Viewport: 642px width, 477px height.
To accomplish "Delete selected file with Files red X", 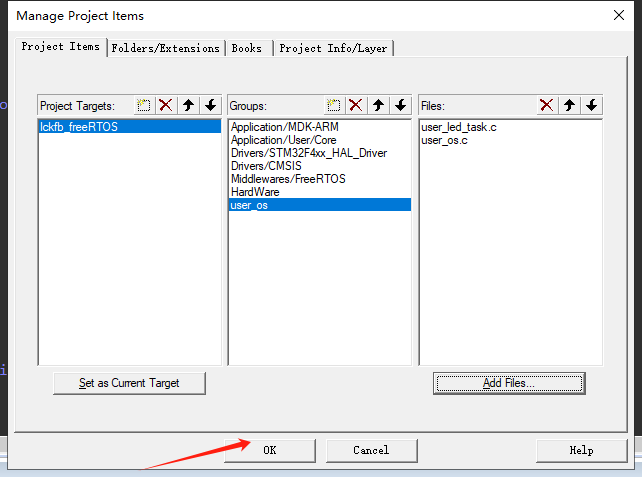I will [547, 105].
